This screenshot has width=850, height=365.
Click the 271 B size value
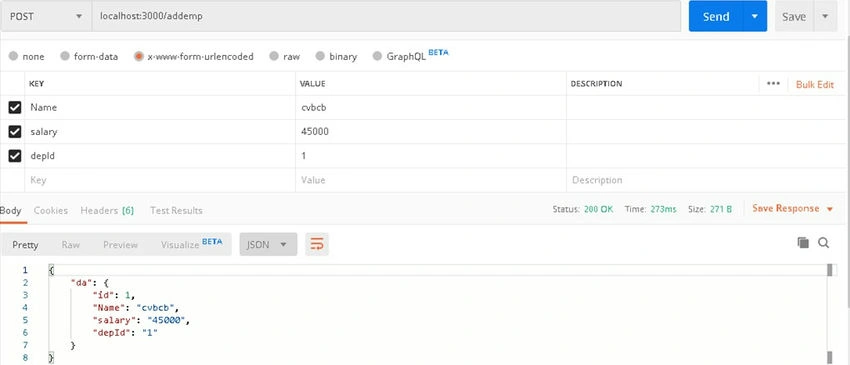point(720,209)
